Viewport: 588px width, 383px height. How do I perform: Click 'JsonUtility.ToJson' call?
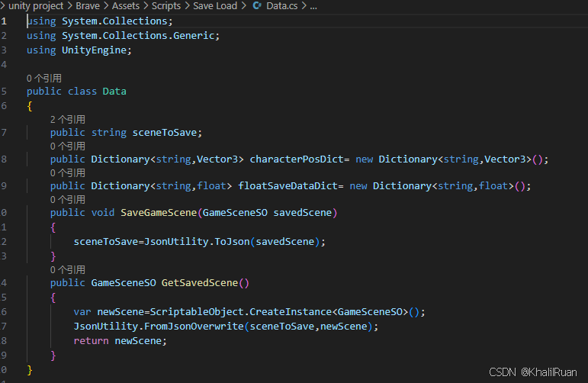(x=197, y=241)
